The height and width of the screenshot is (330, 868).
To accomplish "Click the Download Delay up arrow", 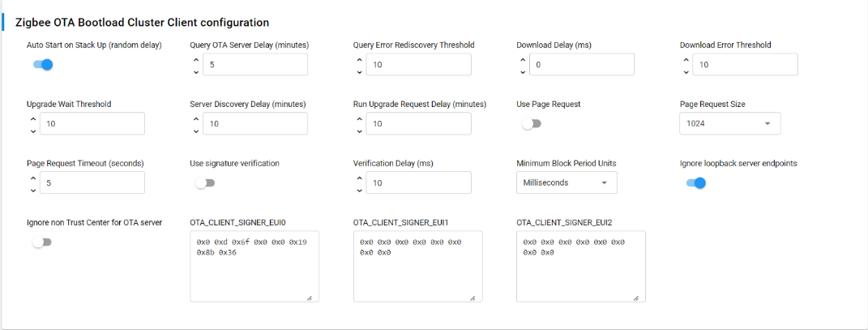I will pyautogui.click(x=523, y=58).
